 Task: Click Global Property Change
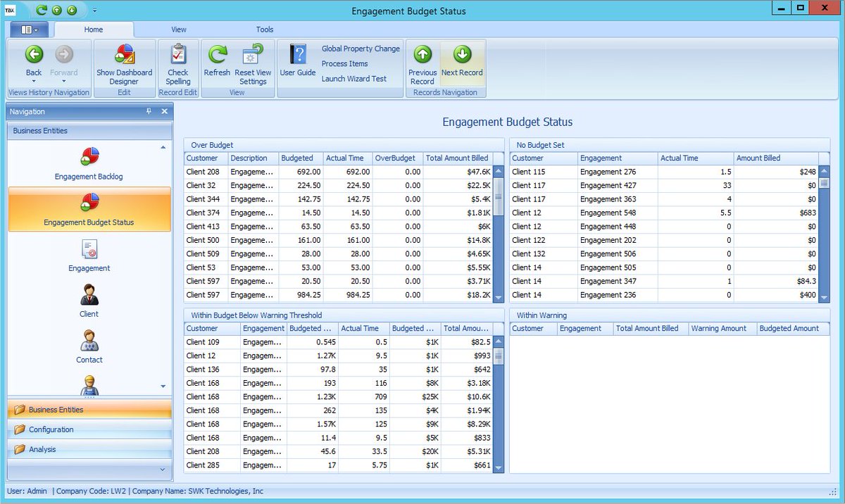click(x=361, y=49)
